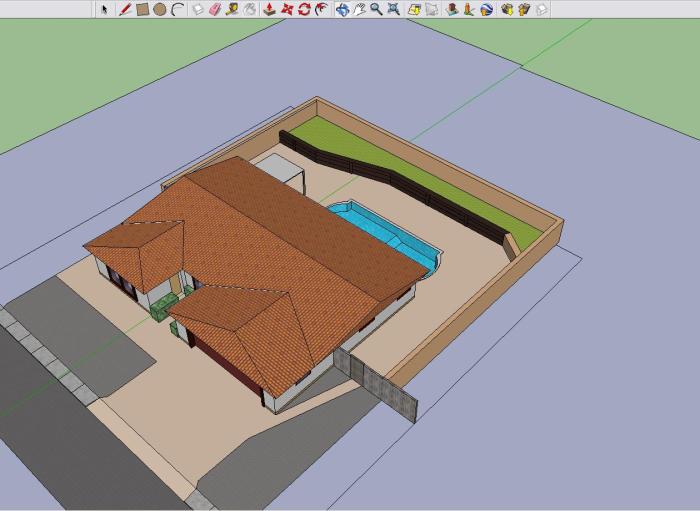
Task: Pick the Pan hand tool
Action: pos(359,9)
